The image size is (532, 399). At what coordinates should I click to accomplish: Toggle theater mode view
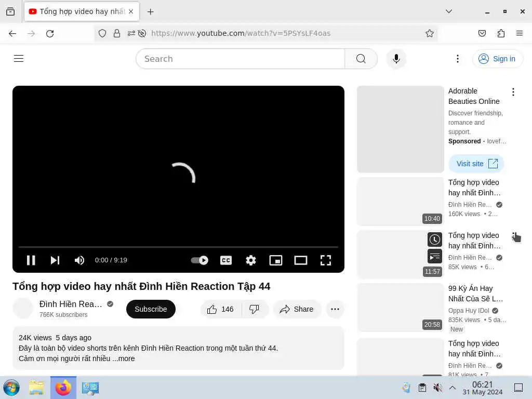click(301, 260)
